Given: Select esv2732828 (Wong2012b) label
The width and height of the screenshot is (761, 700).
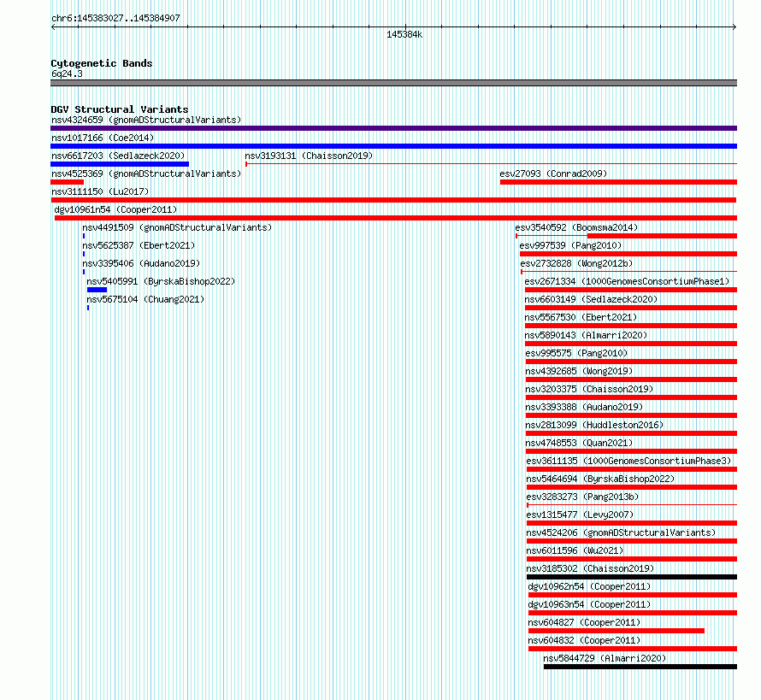Looking at the screenshot, I should pyautogui.click(x=576, y=263).
